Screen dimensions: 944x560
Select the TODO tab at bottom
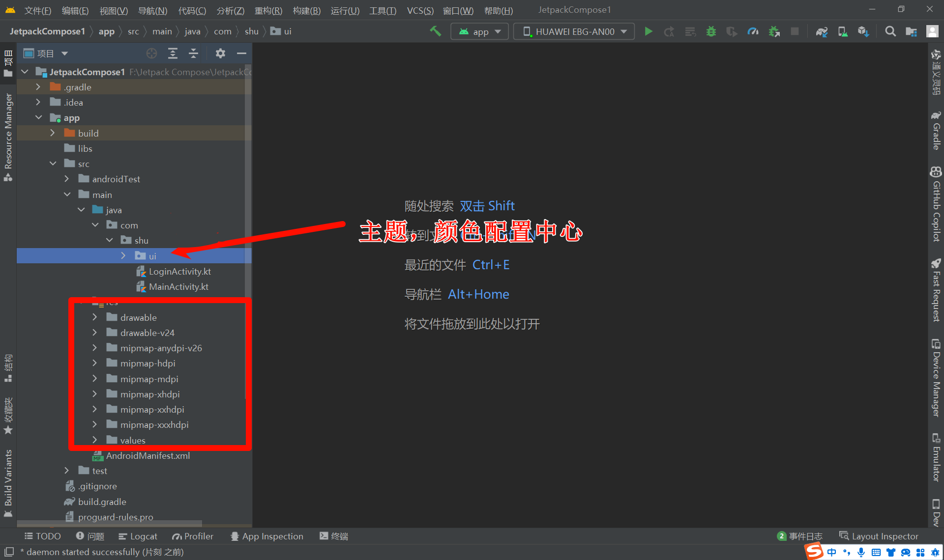[x=43, y=535]
